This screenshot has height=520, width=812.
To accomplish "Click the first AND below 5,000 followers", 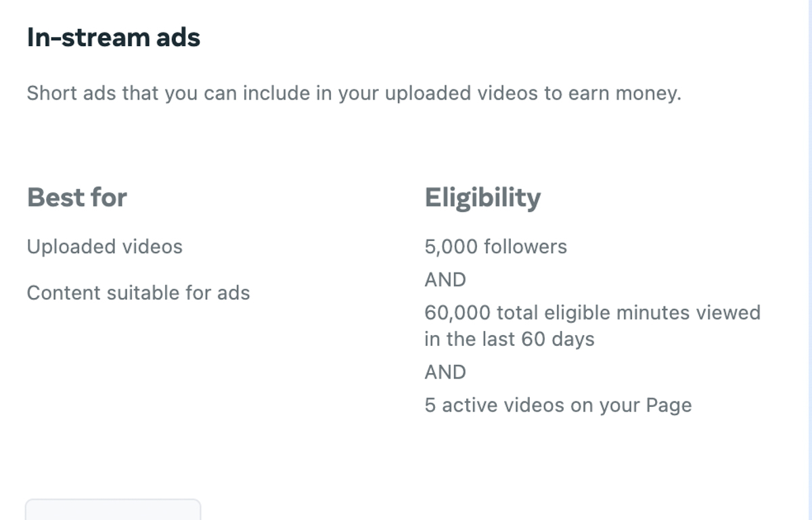I will [x=445, y=280].
